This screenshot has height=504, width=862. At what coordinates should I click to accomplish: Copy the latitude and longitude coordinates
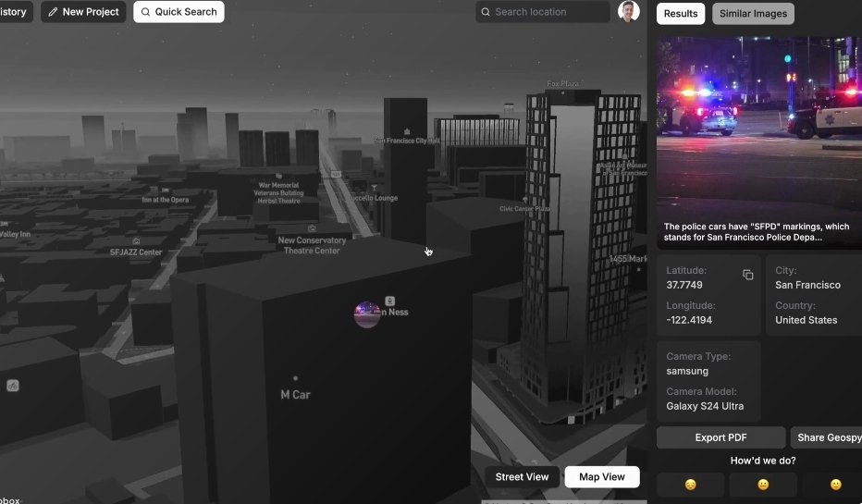coord(747,275)
